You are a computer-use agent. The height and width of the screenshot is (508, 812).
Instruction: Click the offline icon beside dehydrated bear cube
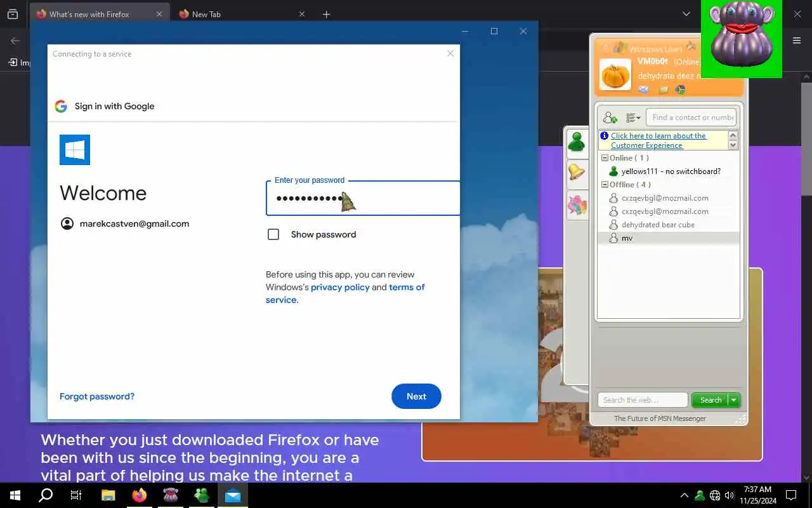(613, 225)
